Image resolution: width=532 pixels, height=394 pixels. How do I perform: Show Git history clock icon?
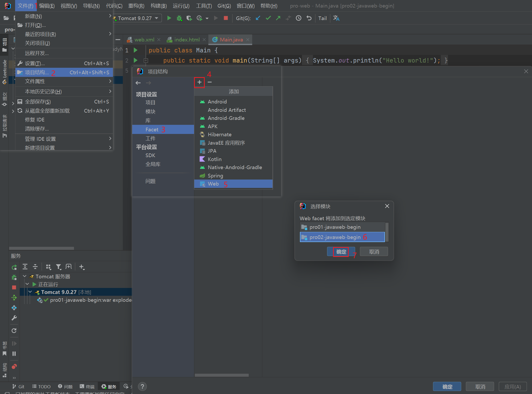point(299,18)
